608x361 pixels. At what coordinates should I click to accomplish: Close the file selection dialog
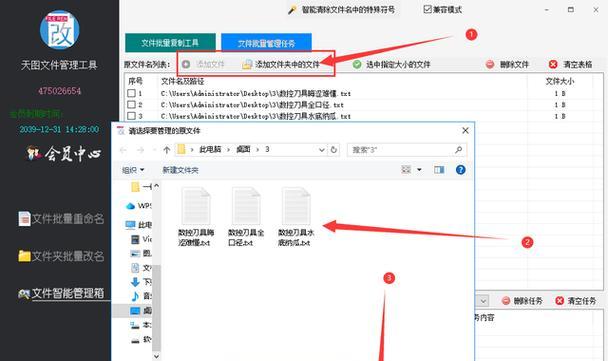click(465, 131)
